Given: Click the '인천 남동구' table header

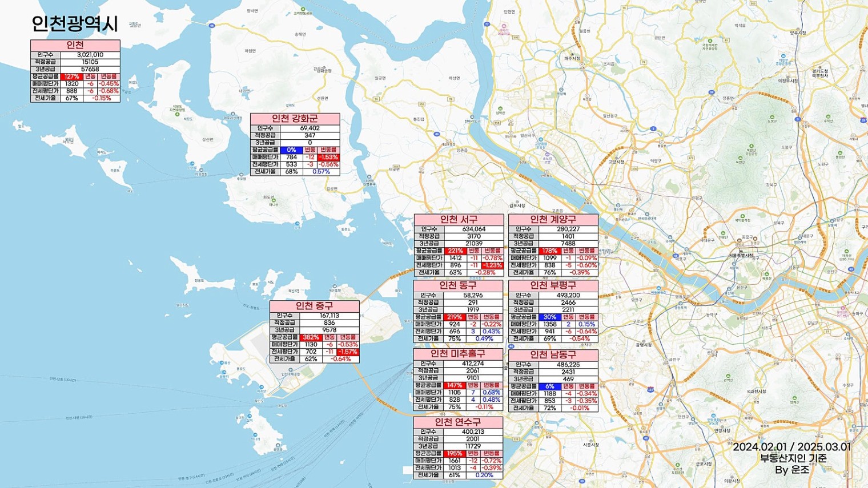Looking at the screenshot, I should 553,355.
